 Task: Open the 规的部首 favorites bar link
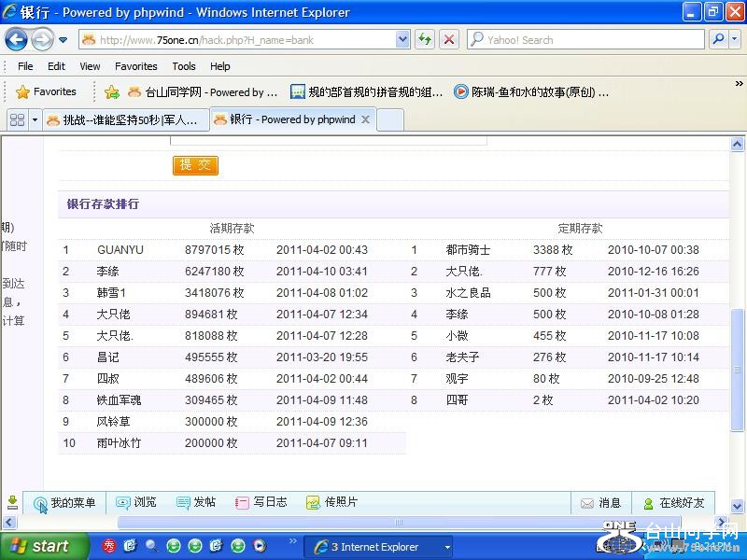click(366, 91)
